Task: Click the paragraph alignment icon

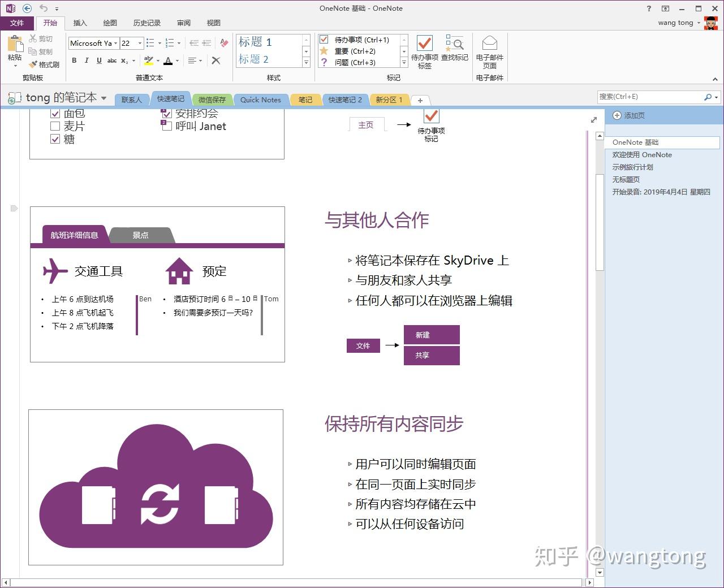Action: click(192, 60)
